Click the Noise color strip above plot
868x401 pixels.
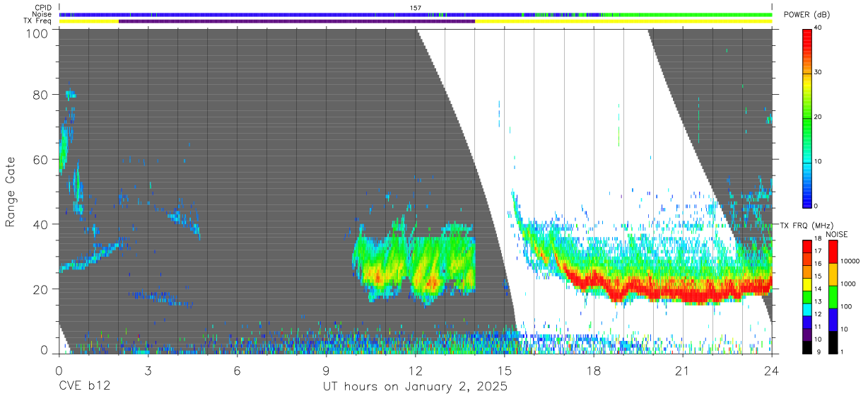416,14
